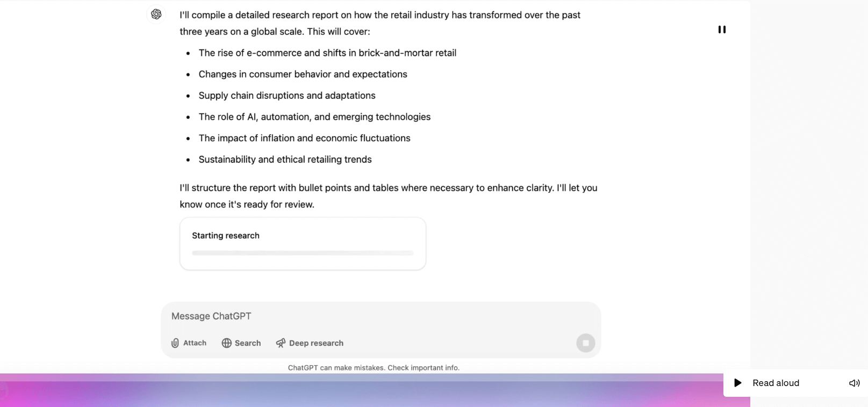Enable the globe Search option

point(241,343)
